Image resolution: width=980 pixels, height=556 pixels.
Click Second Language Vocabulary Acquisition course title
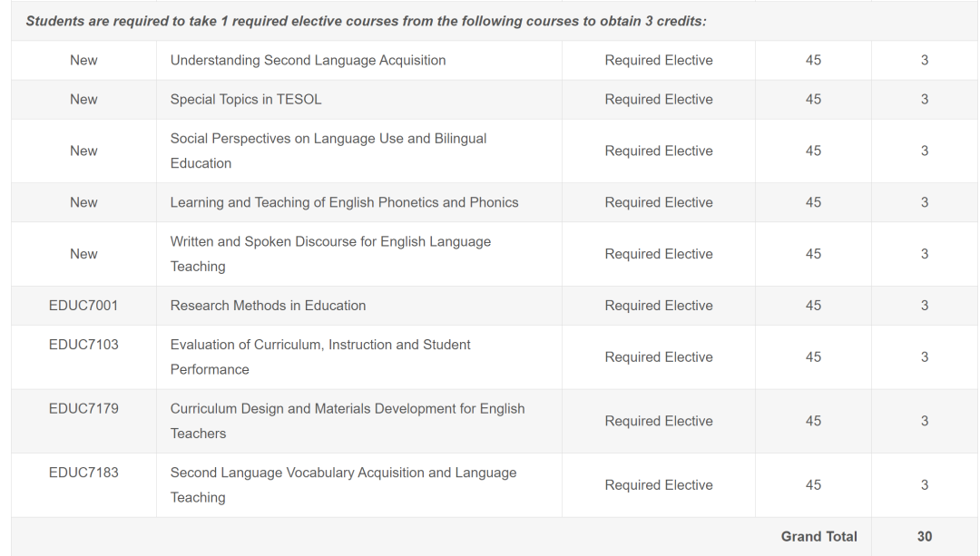343,484
